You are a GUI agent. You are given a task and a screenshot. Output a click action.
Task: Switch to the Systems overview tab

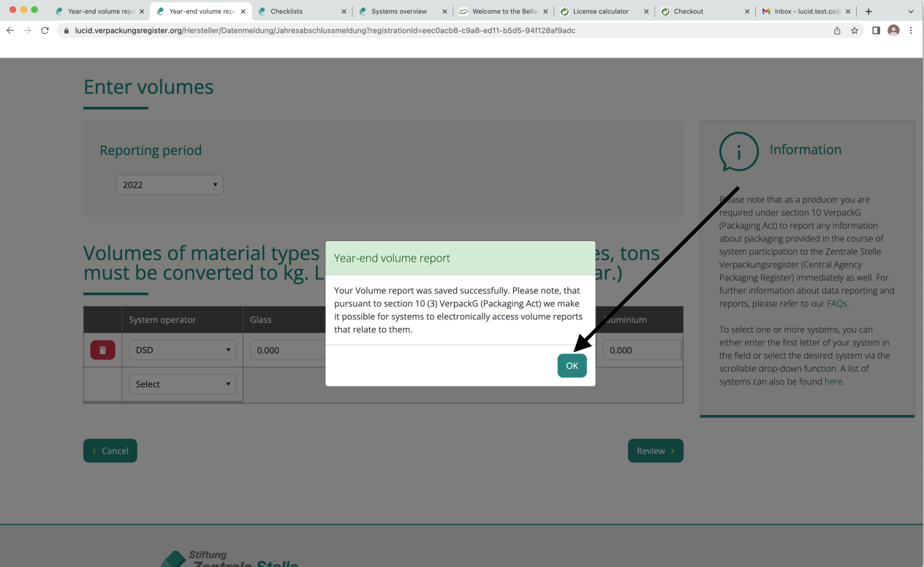tap(398, 12)
